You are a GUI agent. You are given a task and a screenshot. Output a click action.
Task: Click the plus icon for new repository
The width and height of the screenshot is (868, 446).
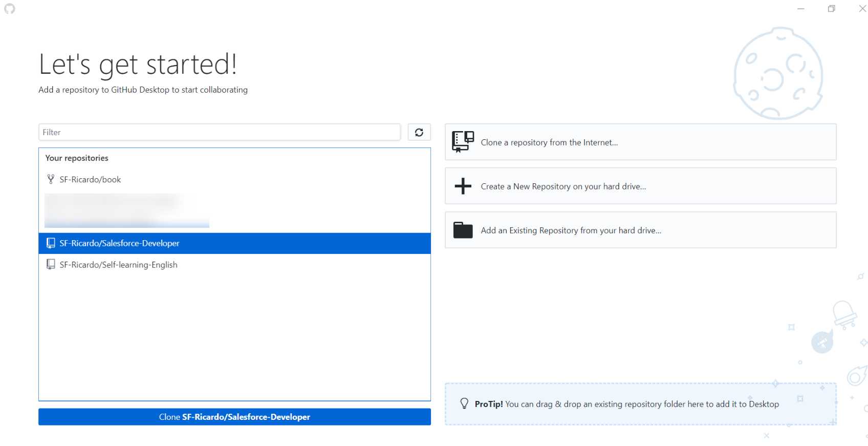pos(463,186)
